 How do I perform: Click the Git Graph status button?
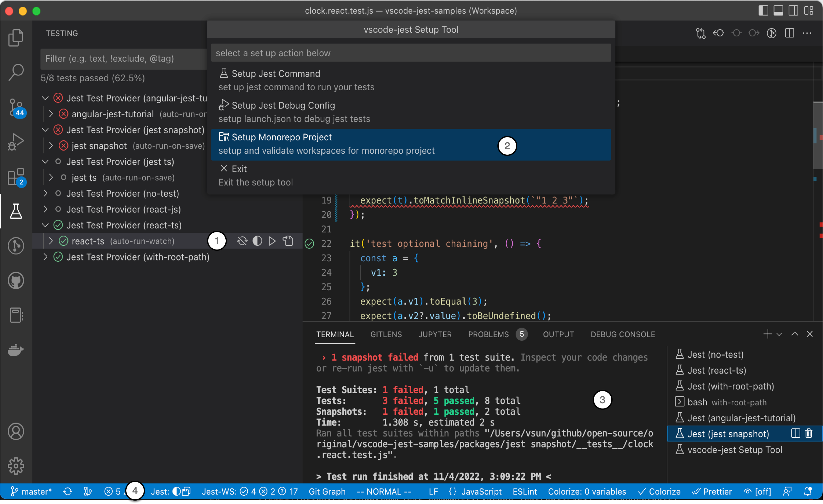(327, 491)
